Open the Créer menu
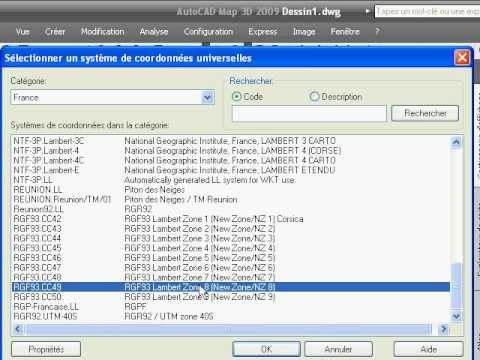 (x=55, y=32)
